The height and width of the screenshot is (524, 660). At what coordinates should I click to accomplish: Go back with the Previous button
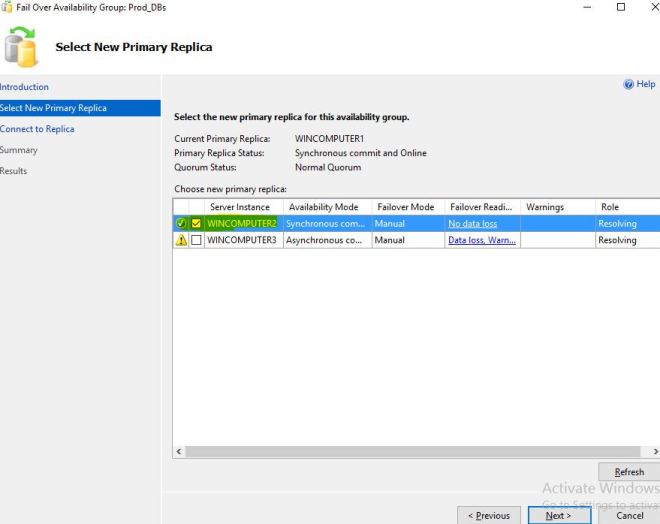(x=489, y=515)
